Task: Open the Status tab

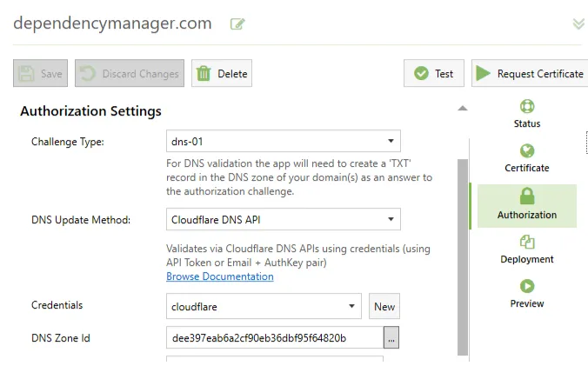Action: (526, 114)
